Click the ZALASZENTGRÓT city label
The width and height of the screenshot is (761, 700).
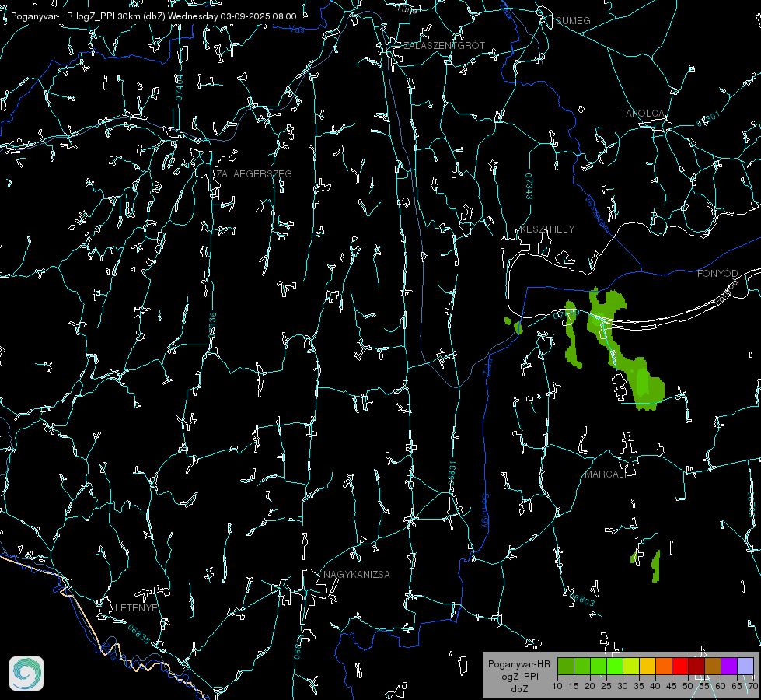click(x=444, y=46)
